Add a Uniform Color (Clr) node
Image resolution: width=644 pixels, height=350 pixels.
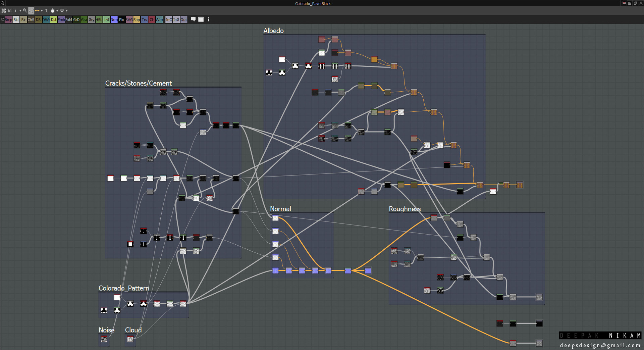152,20
